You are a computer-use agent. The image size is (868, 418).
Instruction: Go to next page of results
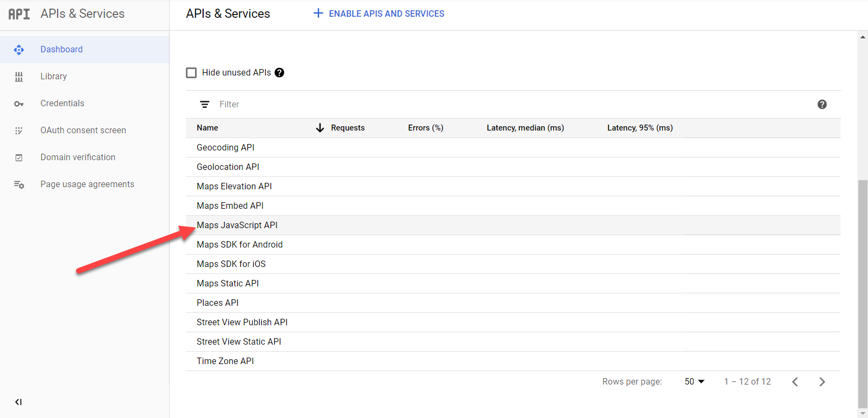822,382
